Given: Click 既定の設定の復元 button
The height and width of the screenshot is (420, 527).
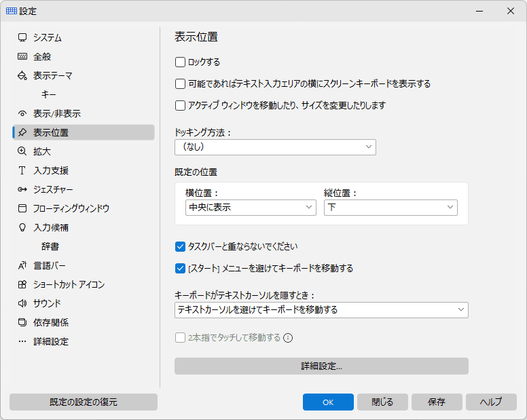Looking at the screenshot, I should 84,402.
